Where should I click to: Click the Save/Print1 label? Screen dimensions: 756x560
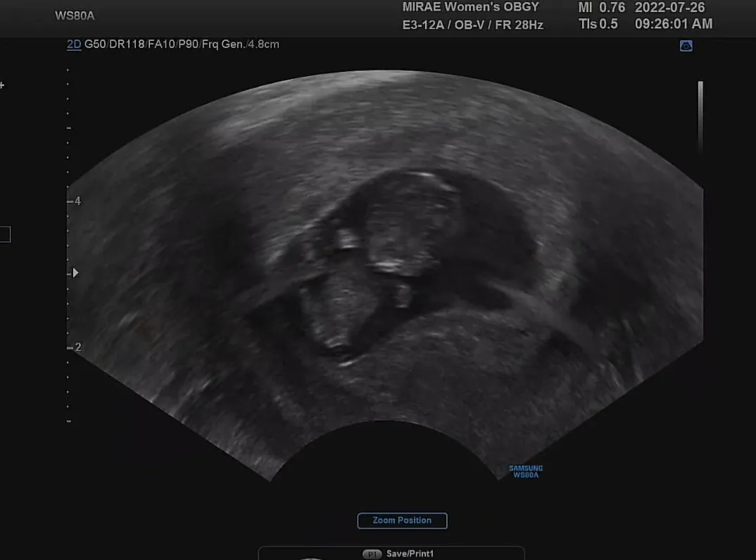pos(410,554)
